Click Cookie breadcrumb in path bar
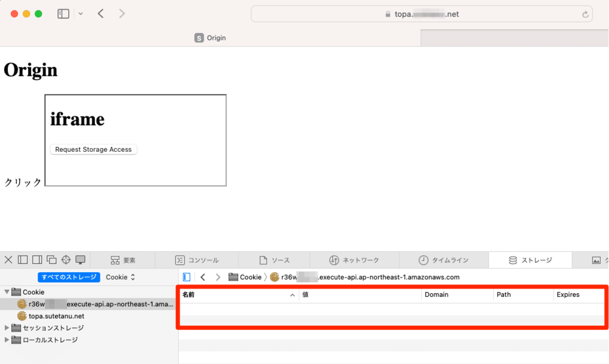 (x=245, y=277)
